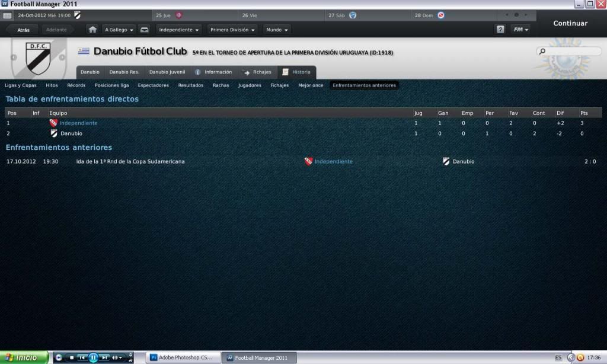
Task: Open the Fichajes subtab in the history menu
Action: 280,85
